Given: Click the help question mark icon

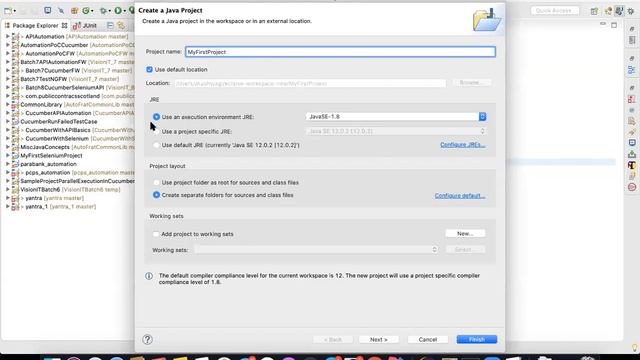Looking at the screenshot, I should (147, 340).
